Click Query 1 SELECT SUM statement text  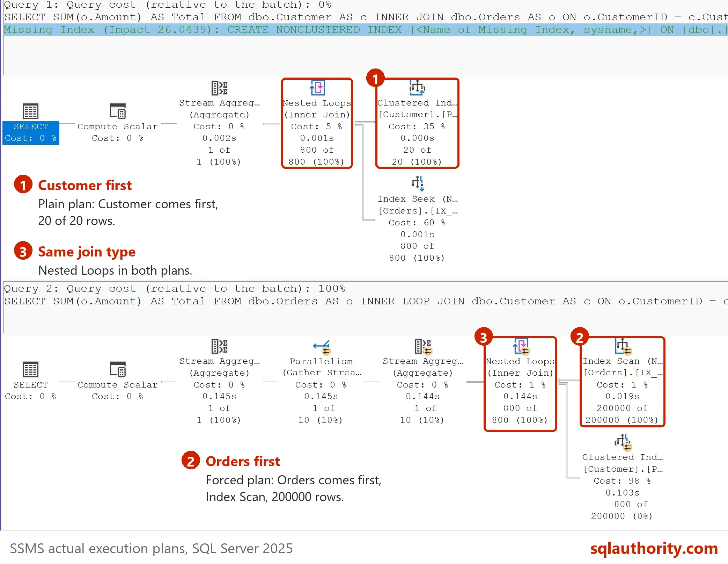coord(366,17)
